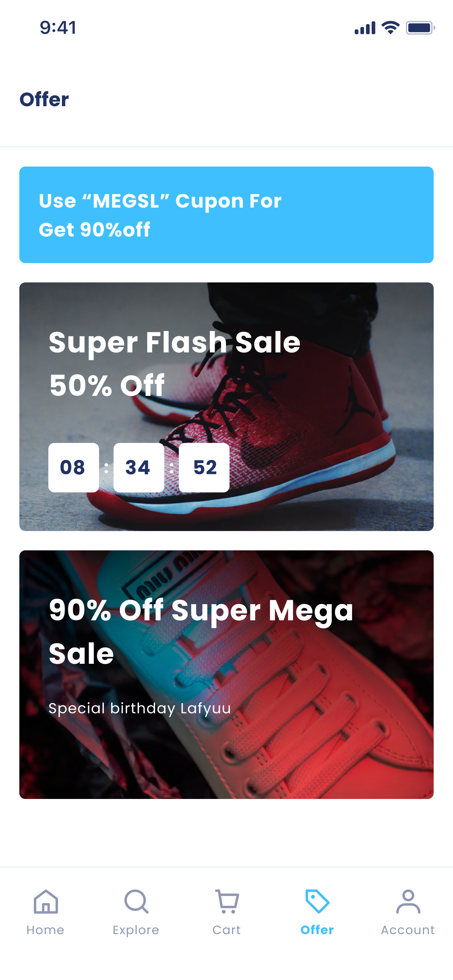Tap the battery indicator icon

(x=420, y=28)
